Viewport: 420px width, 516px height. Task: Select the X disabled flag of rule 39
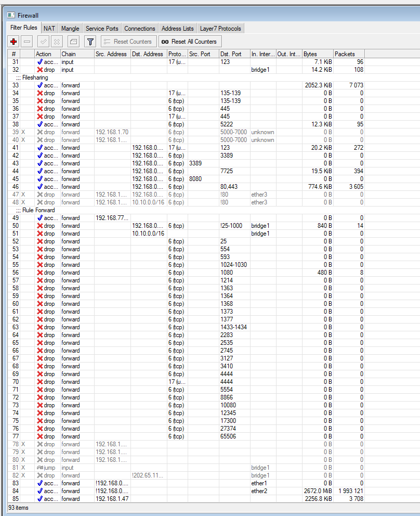point(23,132)
